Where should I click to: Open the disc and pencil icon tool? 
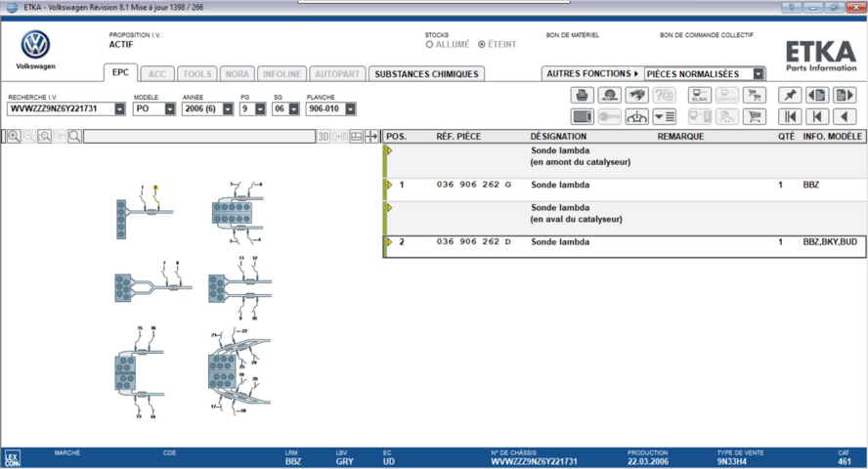click(x=610, y=95)
